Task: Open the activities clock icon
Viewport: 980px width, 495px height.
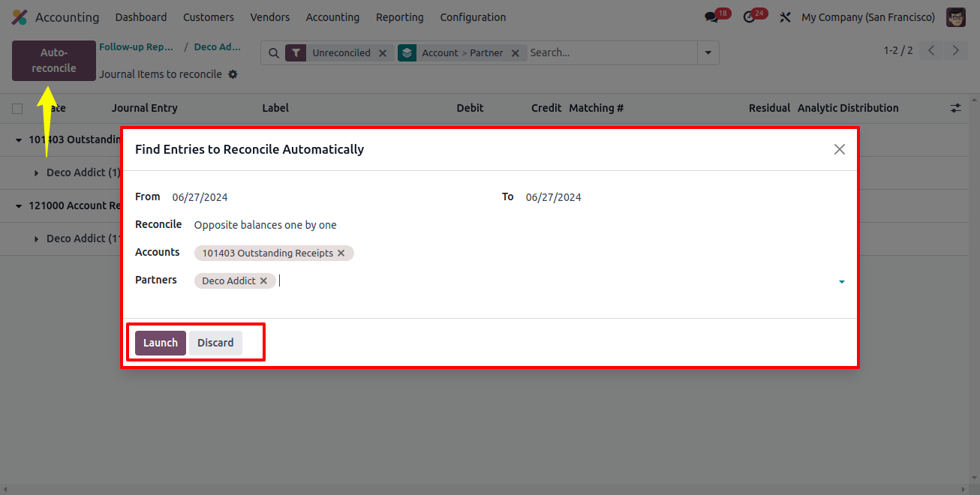Action: [x=749, y=17]
